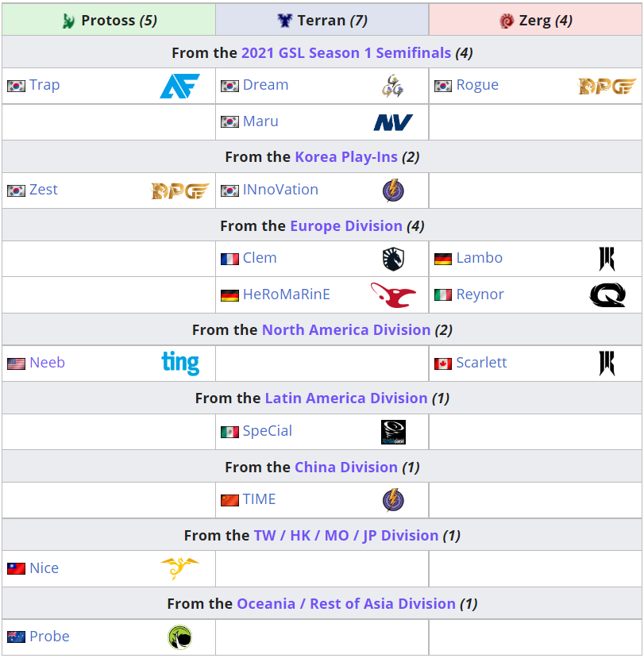Open player INnoVation's page
Image resolution: width=644 pixels, height=658 pixels.
tap(280, 190)
